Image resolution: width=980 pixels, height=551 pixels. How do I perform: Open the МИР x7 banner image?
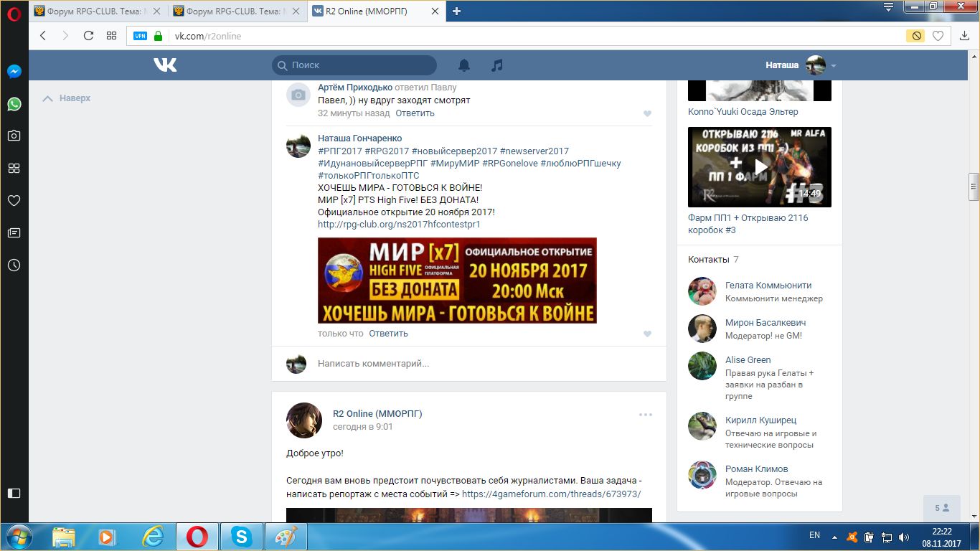tap(457, 281)
